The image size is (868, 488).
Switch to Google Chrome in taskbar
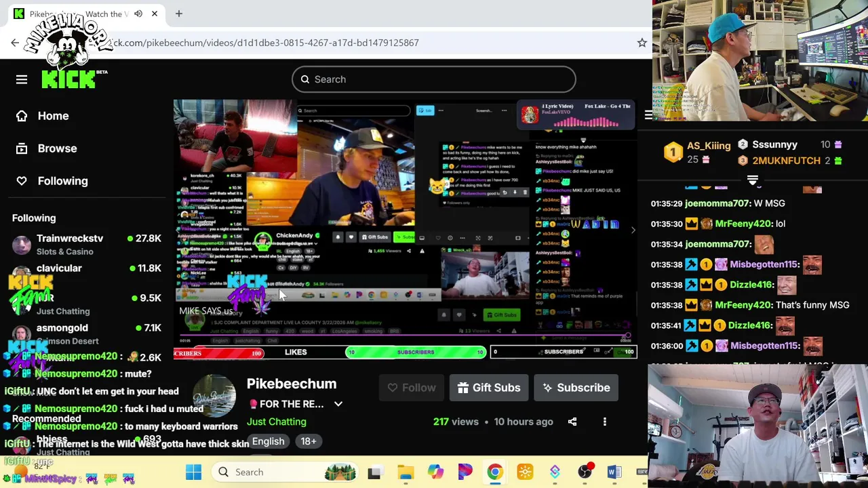click(495, 472)
